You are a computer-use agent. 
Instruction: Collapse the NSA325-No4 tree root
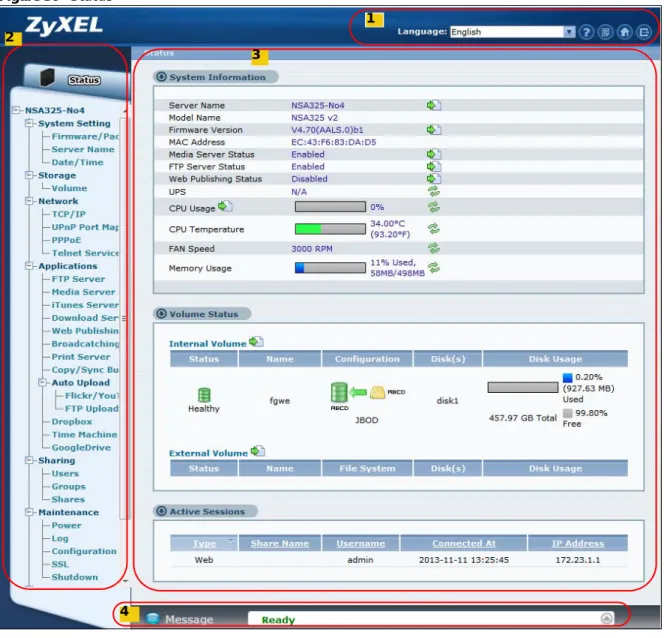[16, 110]
